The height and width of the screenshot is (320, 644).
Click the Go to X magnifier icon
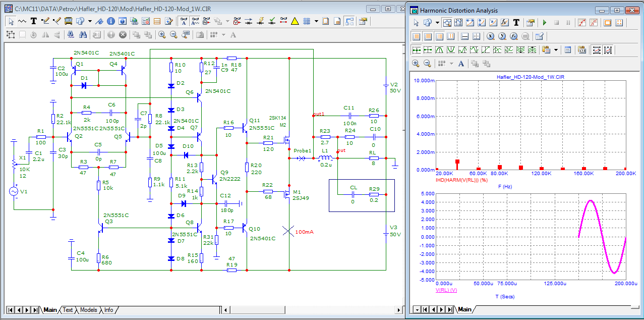pos(490,37)
